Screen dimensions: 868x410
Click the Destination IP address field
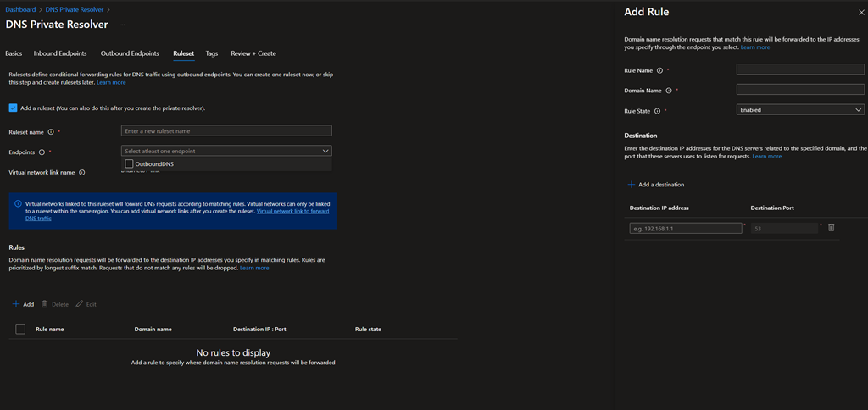[686, 228]
